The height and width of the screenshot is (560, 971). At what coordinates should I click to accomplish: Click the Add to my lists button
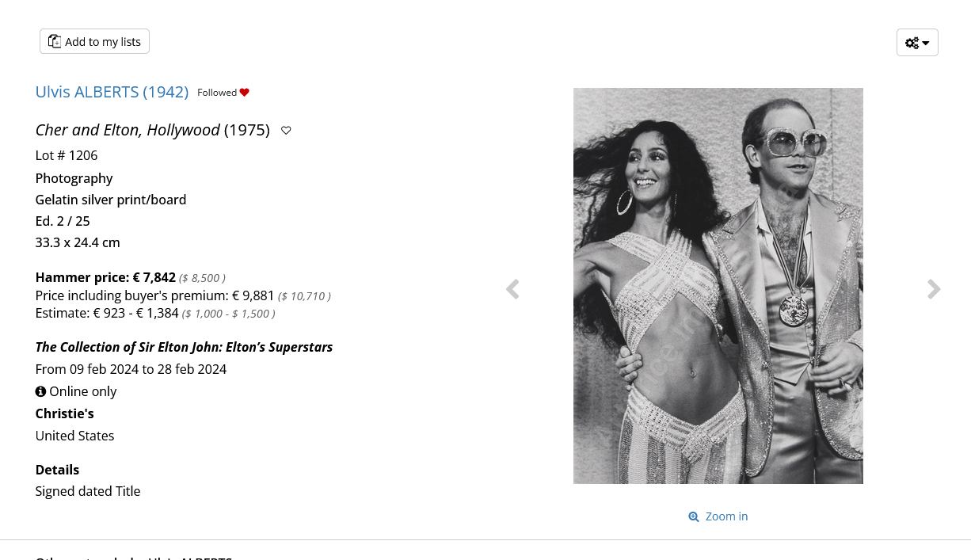click(94, 41)
